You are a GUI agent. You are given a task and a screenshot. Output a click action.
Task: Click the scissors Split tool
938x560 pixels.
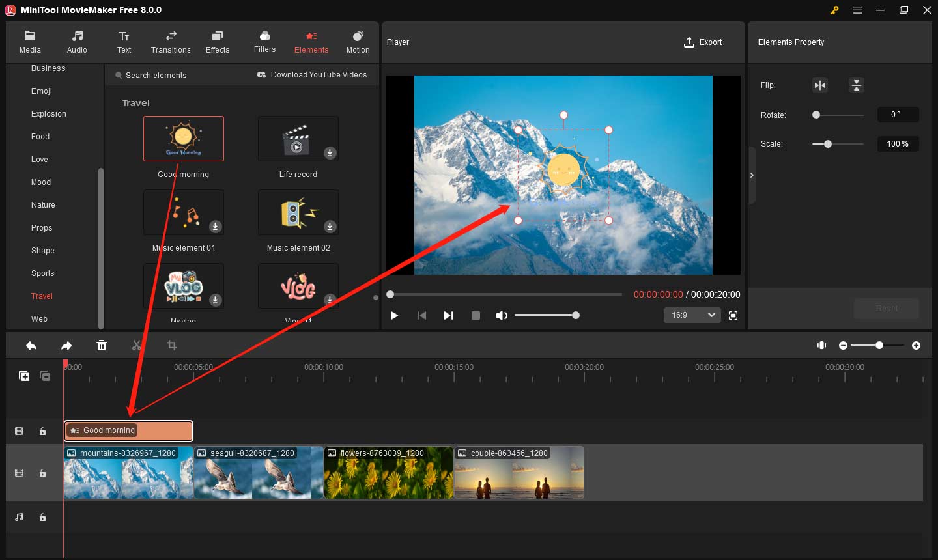coord(137,345)
